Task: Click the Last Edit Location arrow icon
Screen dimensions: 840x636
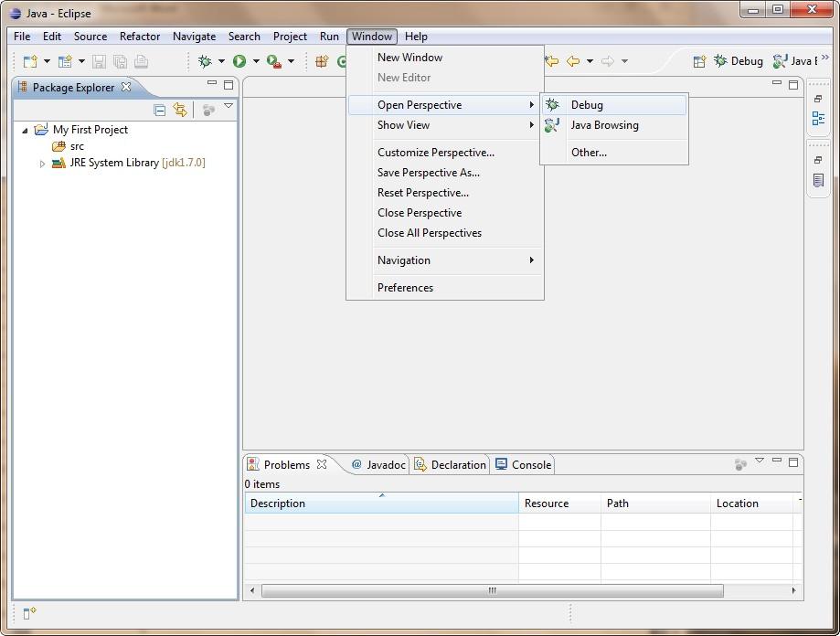Action: coord(552,61)
